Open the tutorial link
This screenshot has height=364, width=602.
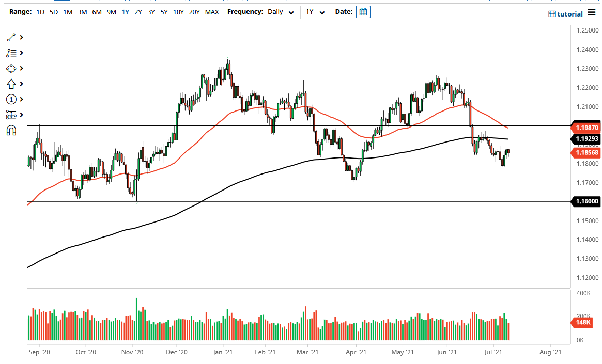pos(566,14)
